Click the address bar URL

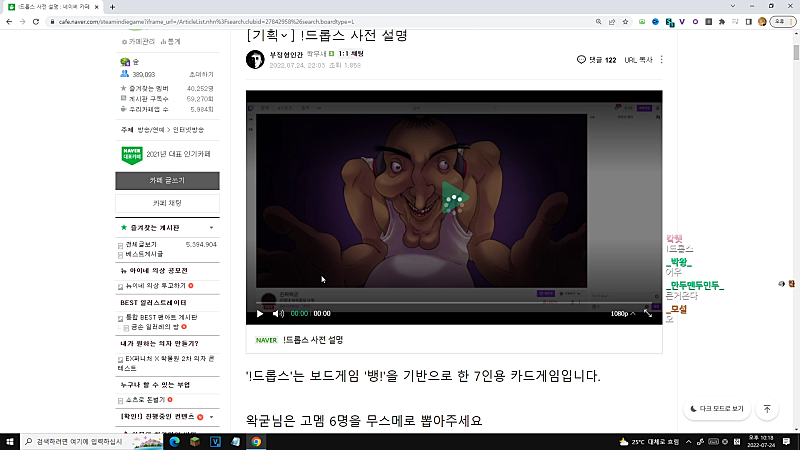click(206, 22)
